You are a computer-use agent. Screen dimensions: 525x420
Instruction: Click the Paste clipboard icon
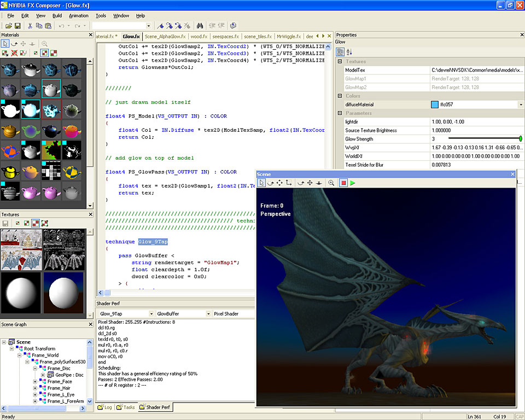click(x=48, y=26)
